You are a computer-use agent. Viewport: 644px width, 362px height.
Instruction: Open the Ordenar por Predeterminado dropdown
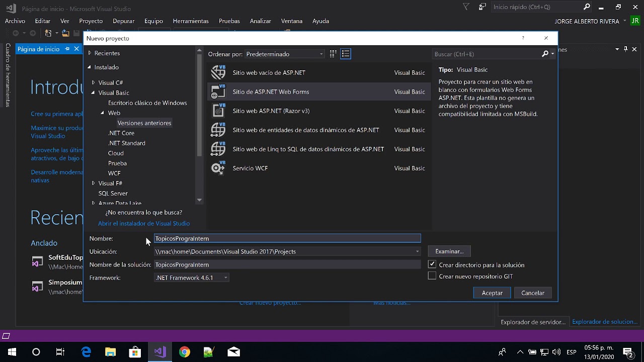pos(285,54)
